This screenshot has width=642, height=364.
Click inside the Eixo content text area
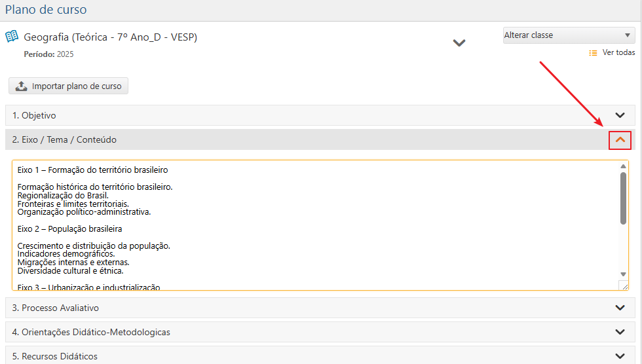coord(315,225)
